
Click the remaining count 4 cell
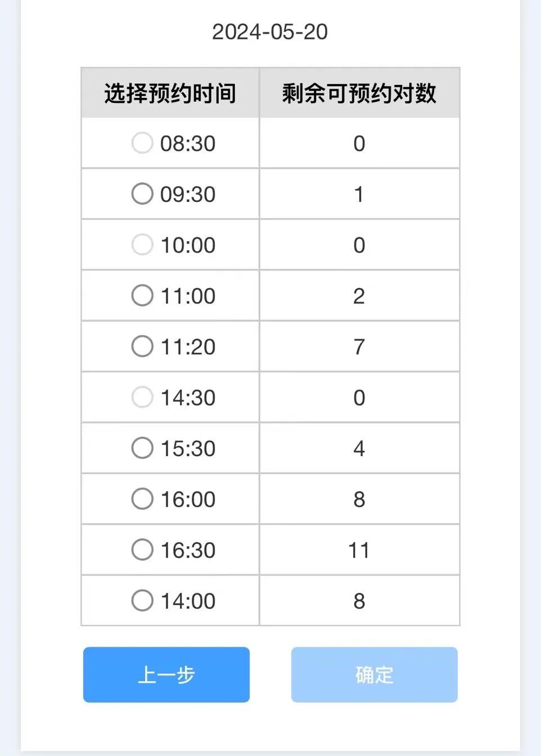pyautogui.click(x=359, y=448)
